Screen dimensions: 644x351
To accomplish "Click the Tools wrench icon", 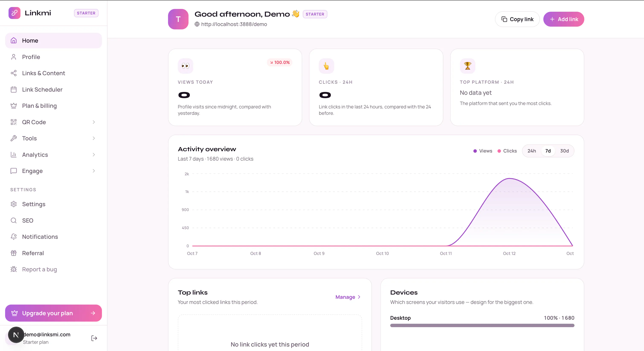I will click(14, 138).
